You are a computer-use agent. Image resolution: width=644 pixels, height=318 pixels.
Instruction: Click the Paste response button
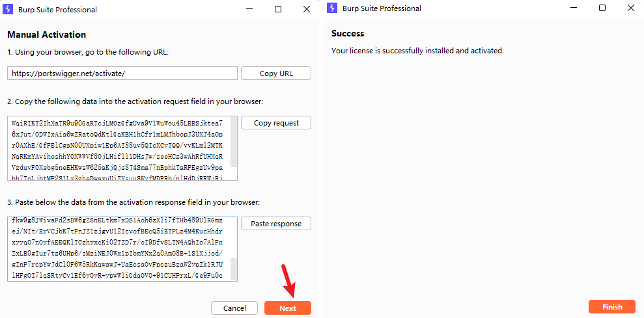coord(276,224)
